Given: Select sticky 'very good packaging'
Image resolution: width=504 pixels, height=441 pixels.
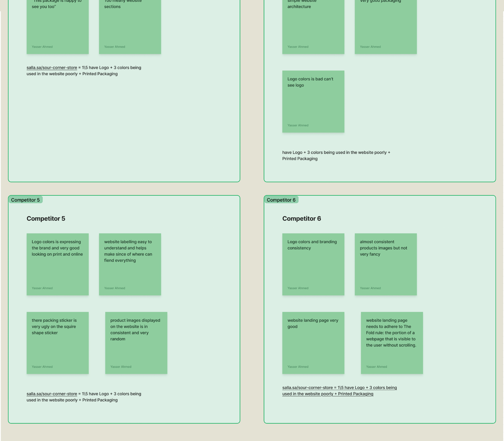Looking at the screenshot, I should (x=385, y=27).
